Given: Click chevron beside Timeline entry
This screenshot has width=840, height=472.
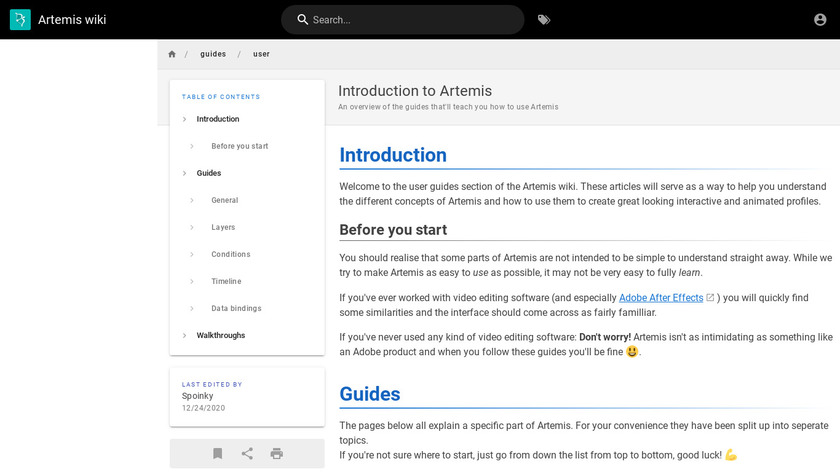Looking at the screenshot, I should (192, 281).
